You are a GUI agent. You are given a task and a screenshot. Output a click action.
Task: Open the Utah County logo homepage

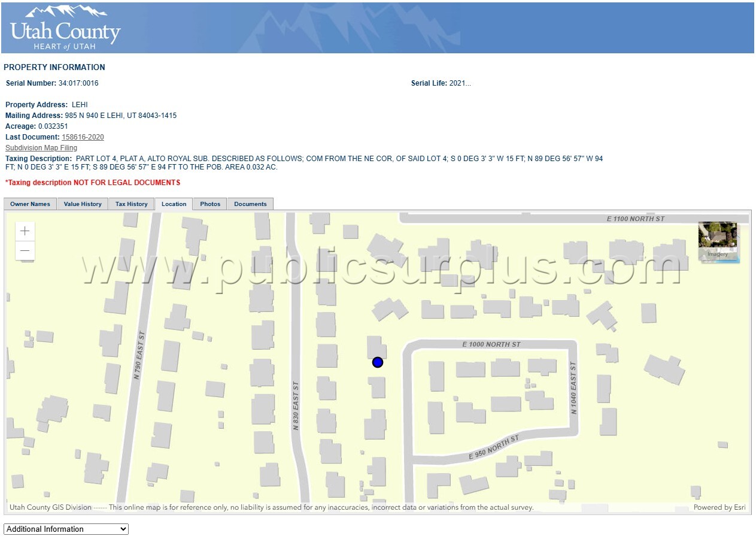click(x=65, y=28)
